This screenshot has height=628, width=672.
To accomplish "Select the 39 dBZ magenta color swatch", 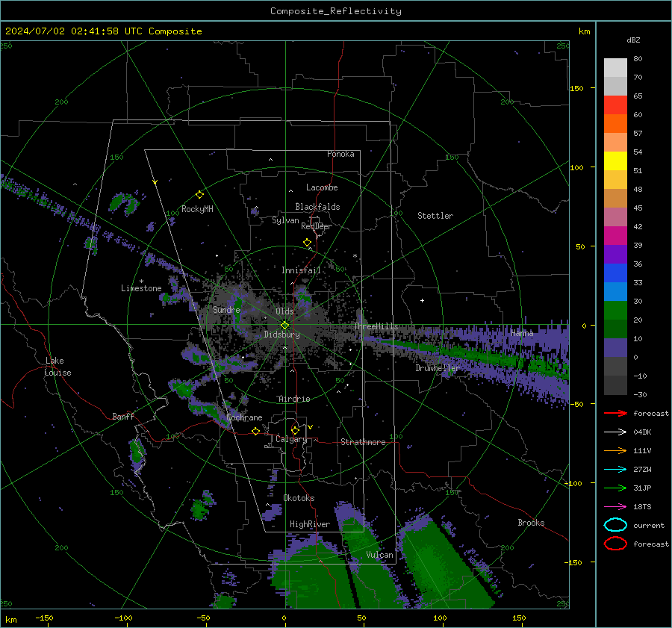I will (615, 236).
